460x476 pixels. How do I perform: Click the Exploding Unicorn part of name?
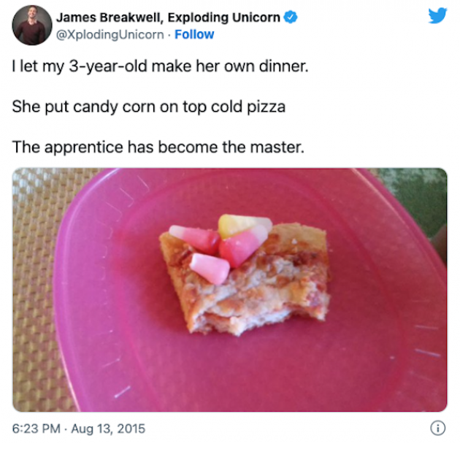click(223, 18)
